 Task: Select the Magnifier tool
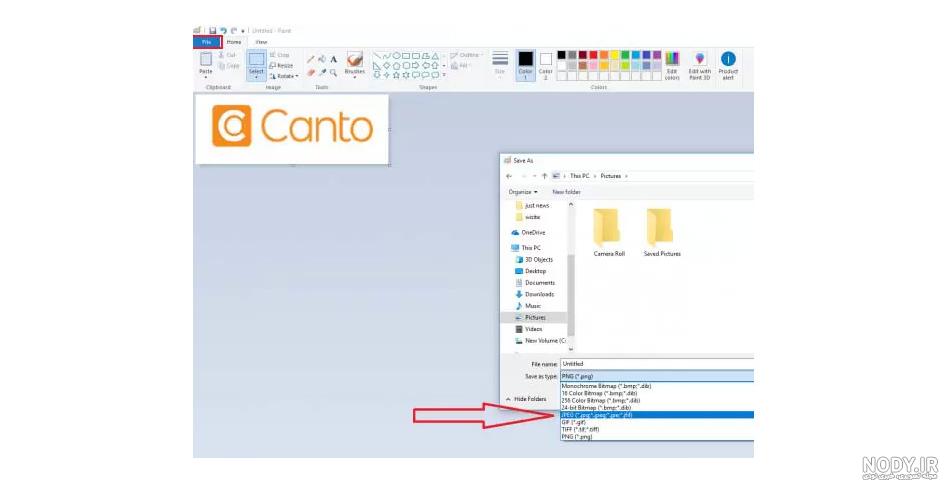[x=333, y=72]
